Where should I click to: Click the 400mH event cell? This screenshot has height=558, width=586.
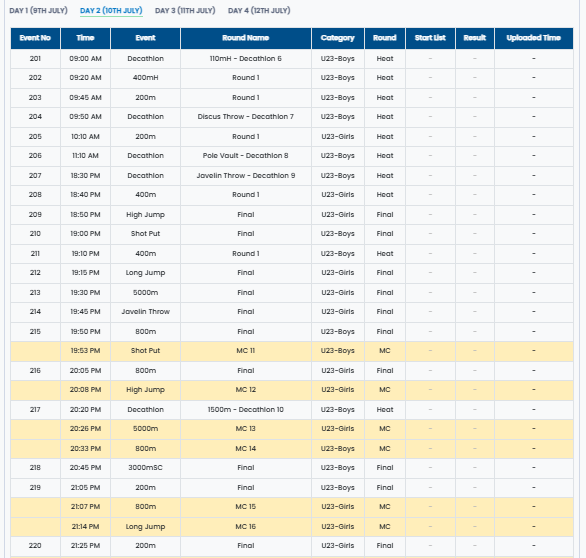145,78
